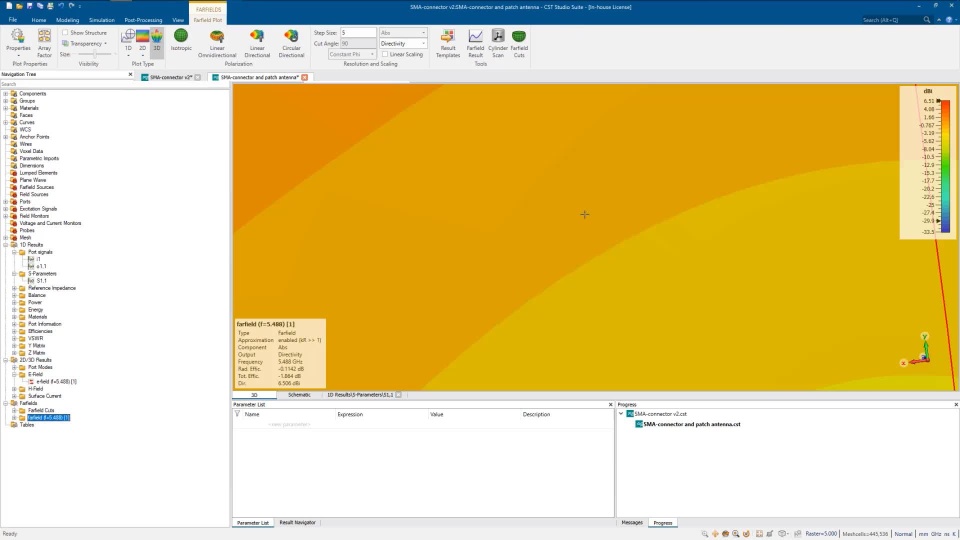Open the Post-Processing ribbon tab
This screenshot has width=960, height=540.
pyautogui.click(x=143, y=20)
